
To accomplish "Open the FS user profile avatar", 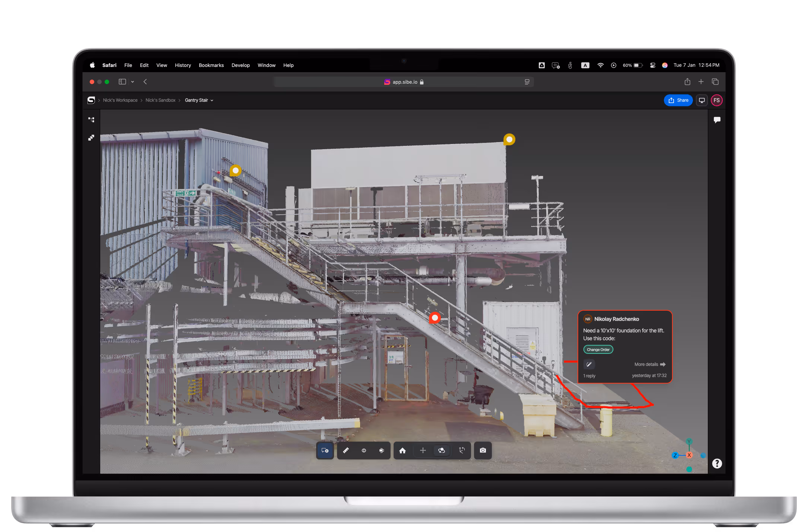I will tap(717, 100).
